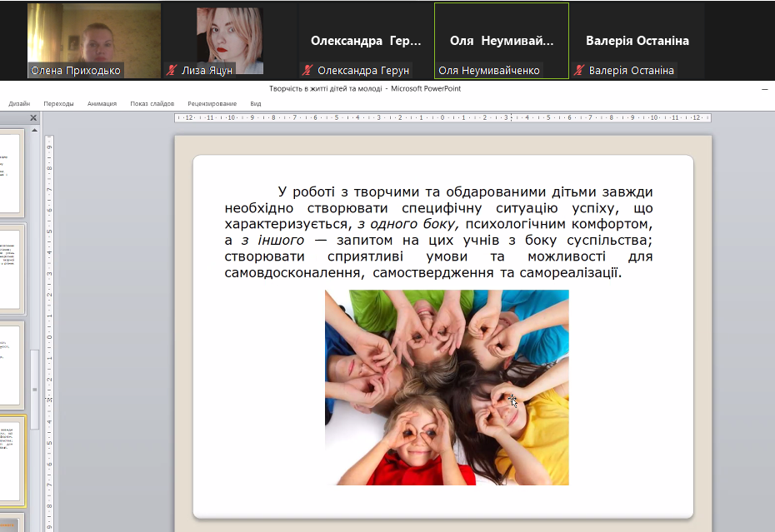Image resolution: width=775 pixels, height=532 pixels.
Task: Open the Анимация ribbon tab
Action: click(102, 104)
